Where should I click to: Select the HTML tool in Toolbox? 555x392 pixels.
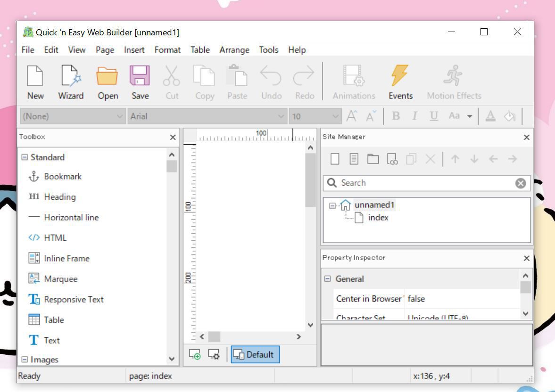click(x=48, y=238)
